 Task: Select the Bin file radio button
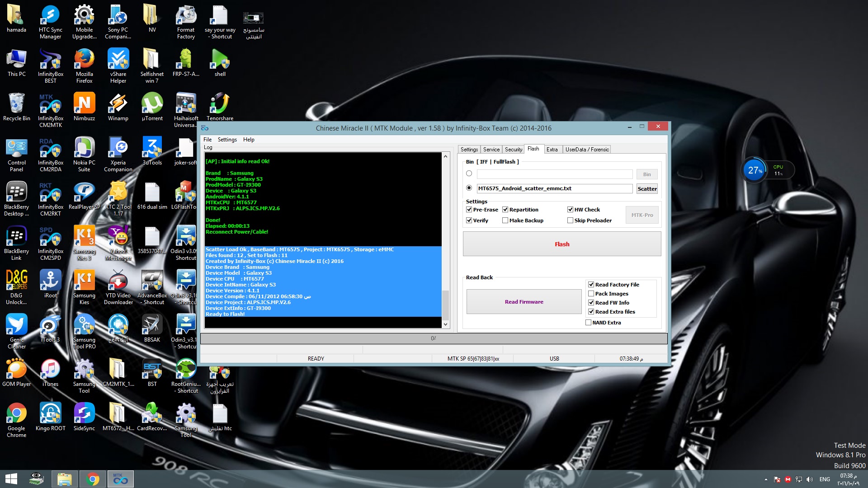tap(469, 174)
